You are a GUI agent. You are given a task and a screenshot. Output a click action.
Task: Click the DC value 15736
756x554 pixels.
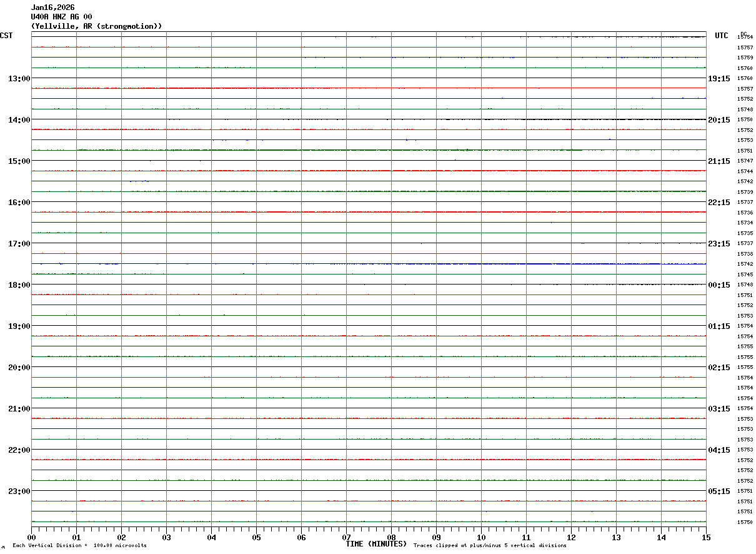tap(745, 213)
